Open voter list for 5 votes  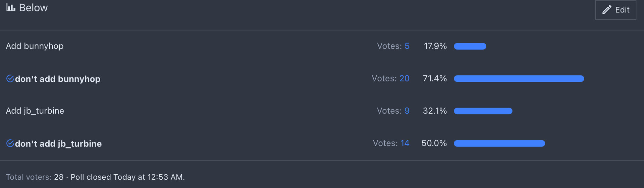[407, 46]
